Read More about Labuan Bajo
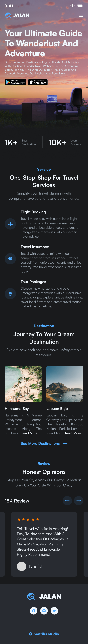88x644 pixels. 73,433
